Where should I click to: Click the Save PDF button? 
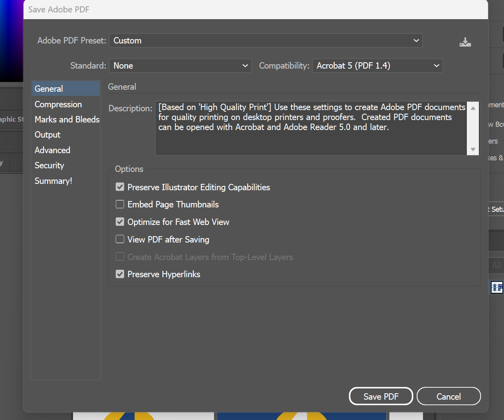tap(381, 396)
